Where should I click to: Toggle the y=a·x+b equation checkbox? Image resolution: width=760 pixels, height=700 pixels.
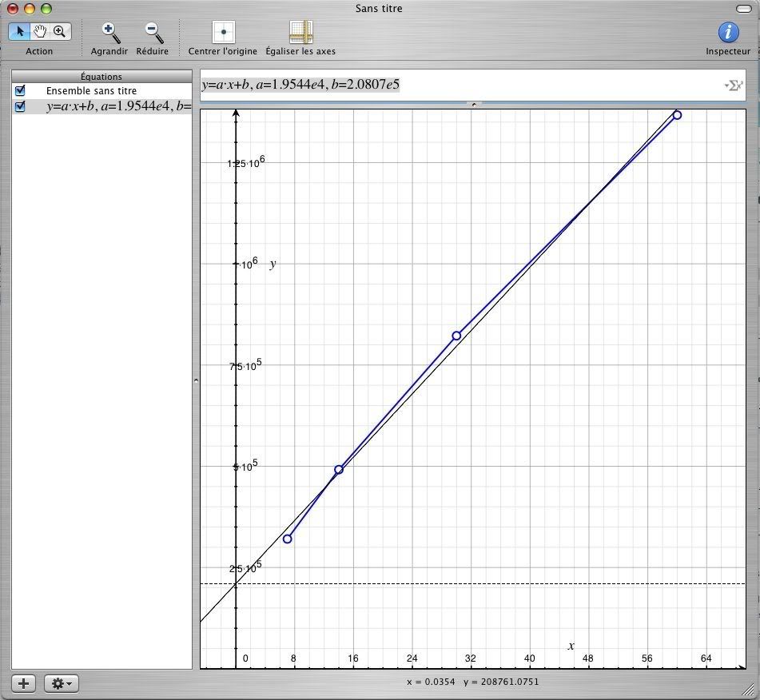[21, 106]
